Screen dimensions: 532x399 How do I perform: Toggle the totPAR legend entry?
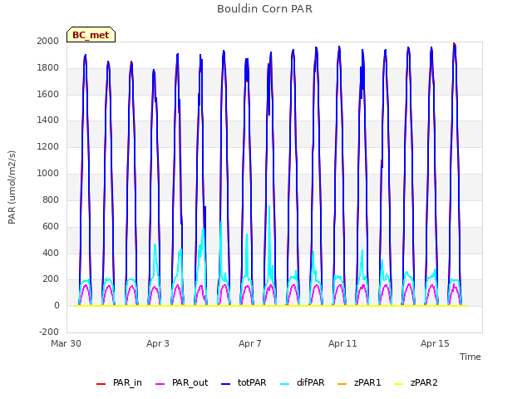click(x=244, y=382)
